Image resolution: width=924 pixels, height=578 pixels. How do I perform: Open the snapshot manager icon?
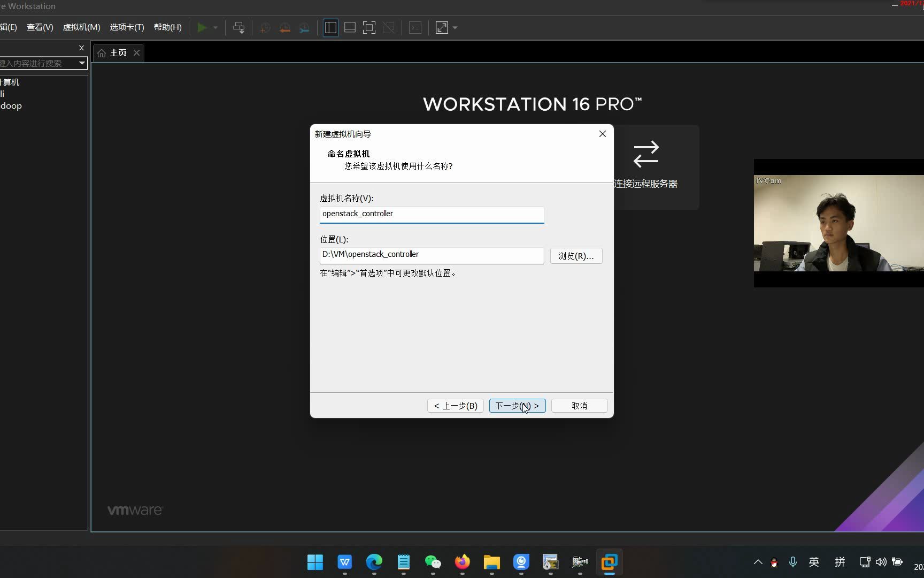pos(304,27)
